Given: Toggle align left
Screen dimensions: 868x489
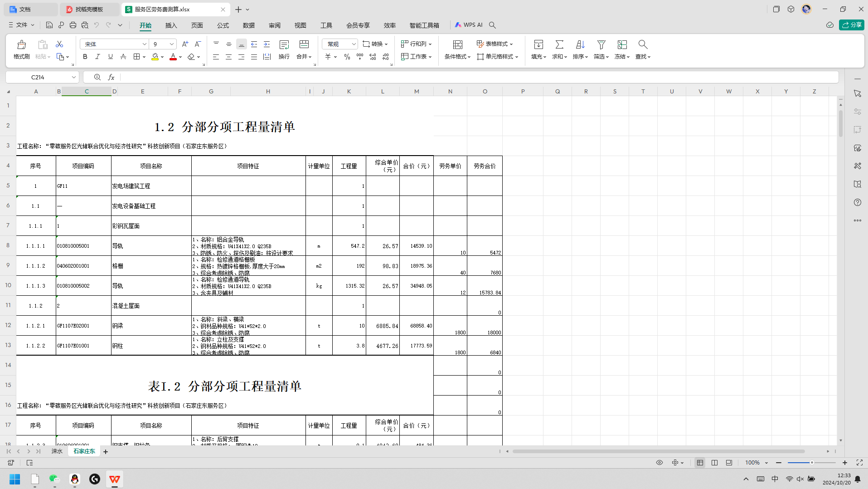Looking at the screenshot, I should [x=216, y=57].
